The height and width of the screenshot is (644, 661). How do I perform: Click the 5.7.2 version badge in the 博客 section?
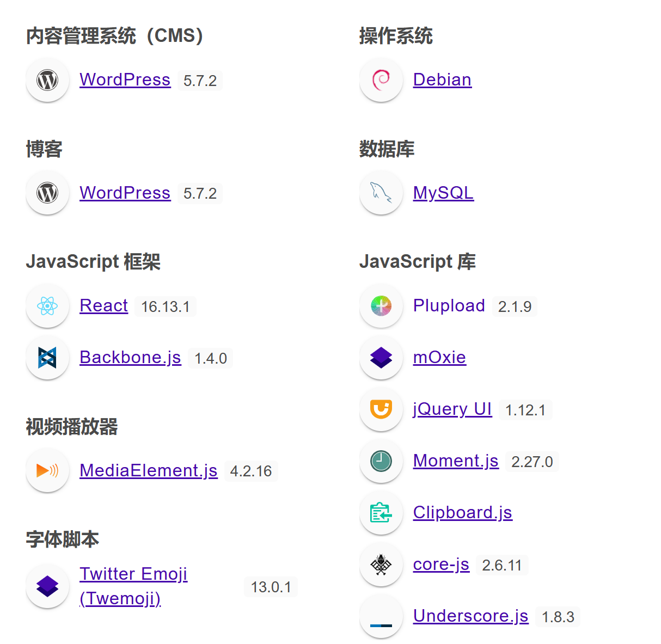click(200, 194)
